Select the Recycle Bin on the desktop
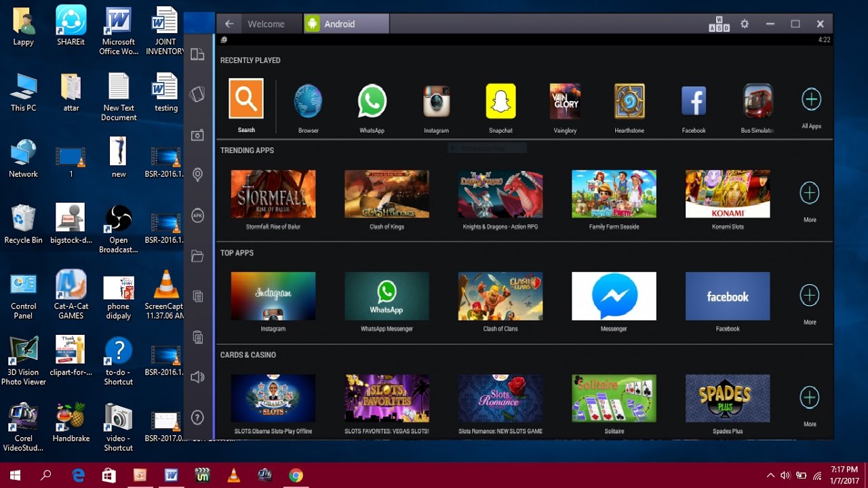 24,224
